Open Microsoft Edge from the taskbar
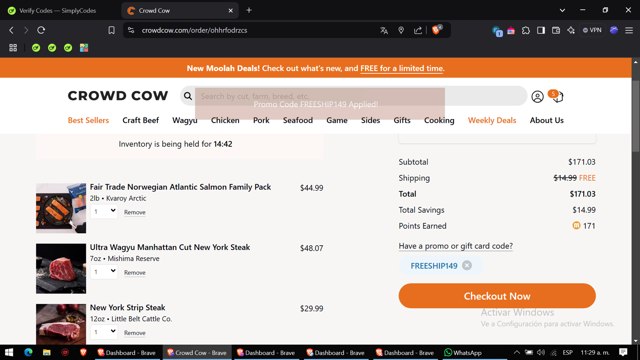The height and width of the screenshot is (360, 640). coord(28,352)
